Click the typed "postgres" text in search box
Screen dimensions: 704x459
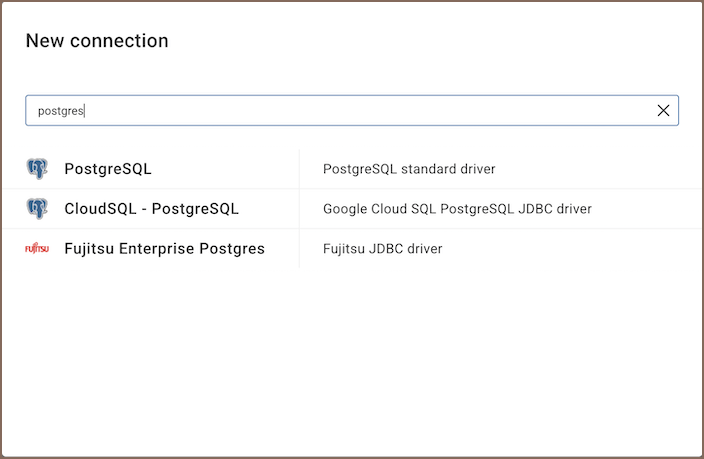61,111
